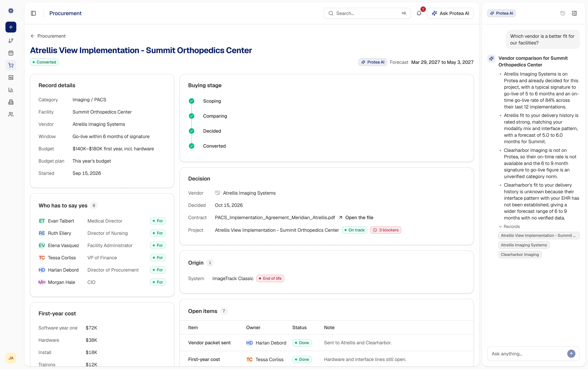The height and width of the screenshot is (369, 588).
Task: Click the JA user avatar
Action: coord(11,358)
